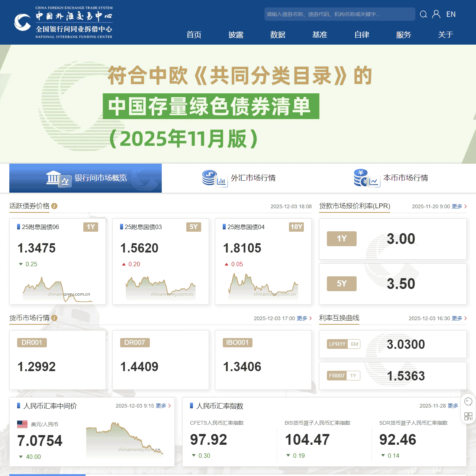Viewport: 476px width, 476px height.
Task: Switch to the 本币市场行情 tab
Action: coord(390,178)
